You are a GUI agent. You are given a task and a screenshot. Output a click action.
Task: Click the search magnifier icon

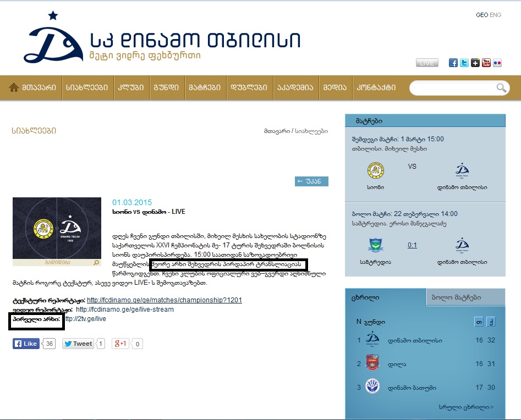(x=501, y=88)
